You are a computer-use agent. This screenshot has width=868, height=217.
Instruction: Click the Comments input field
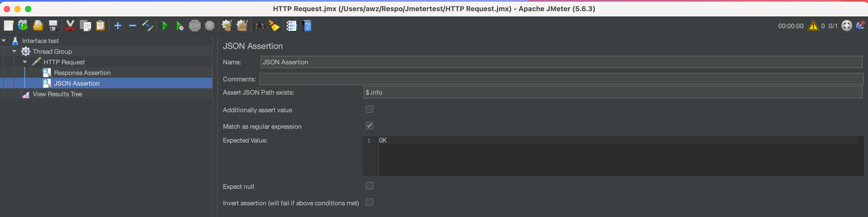click(561, 79)
